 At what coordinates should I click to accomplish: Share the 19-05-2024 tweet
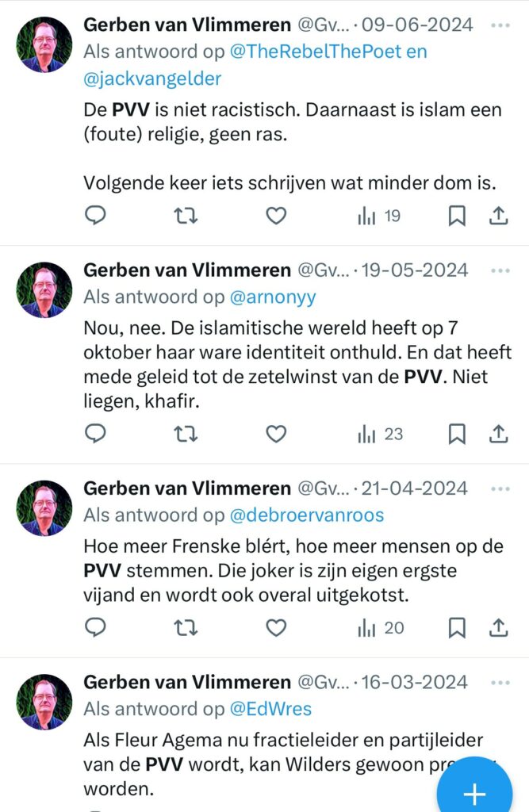tap(498, 433)
